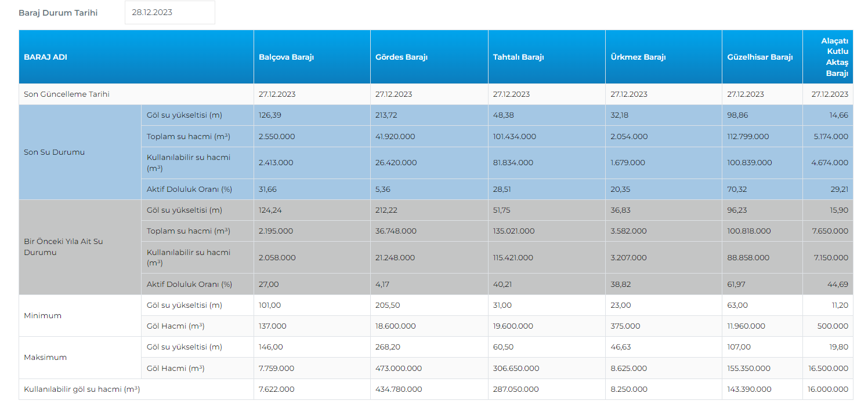
Task: Click the Bir Önceki Yıla Ait Su Durumu label
Action: coord(63,247)
